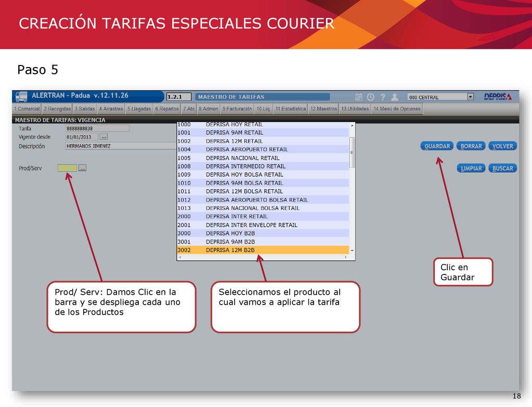Open the 11 Estadística menu
Viewport: 532px width, 407px height.
290,109
